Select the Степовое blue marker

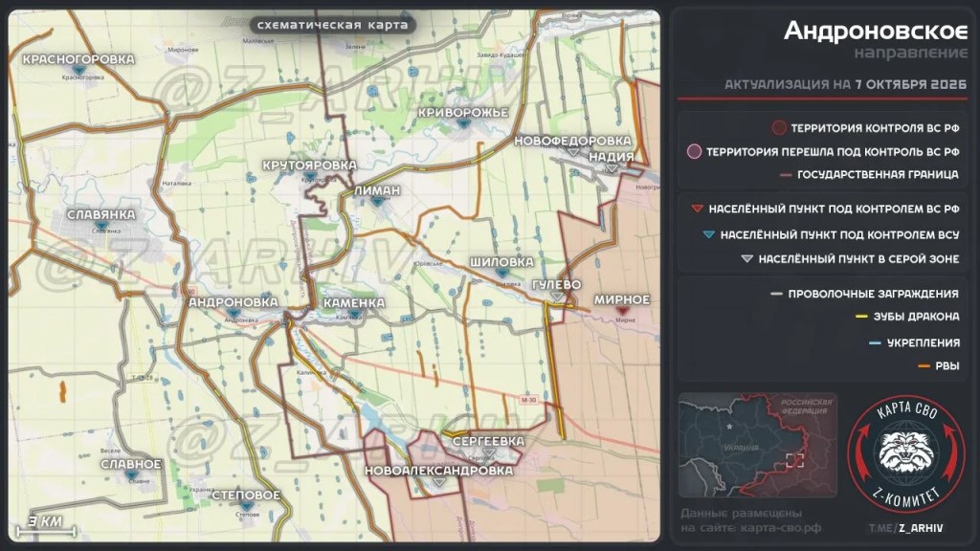246,505
